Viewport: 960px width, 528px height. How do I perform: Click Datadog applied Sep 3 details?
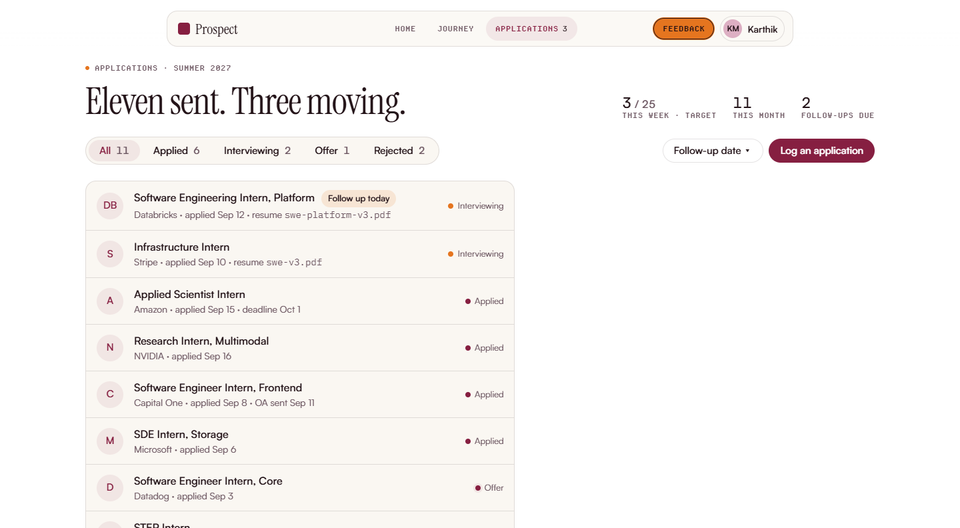pyautogui.click(x=184, y=496)
